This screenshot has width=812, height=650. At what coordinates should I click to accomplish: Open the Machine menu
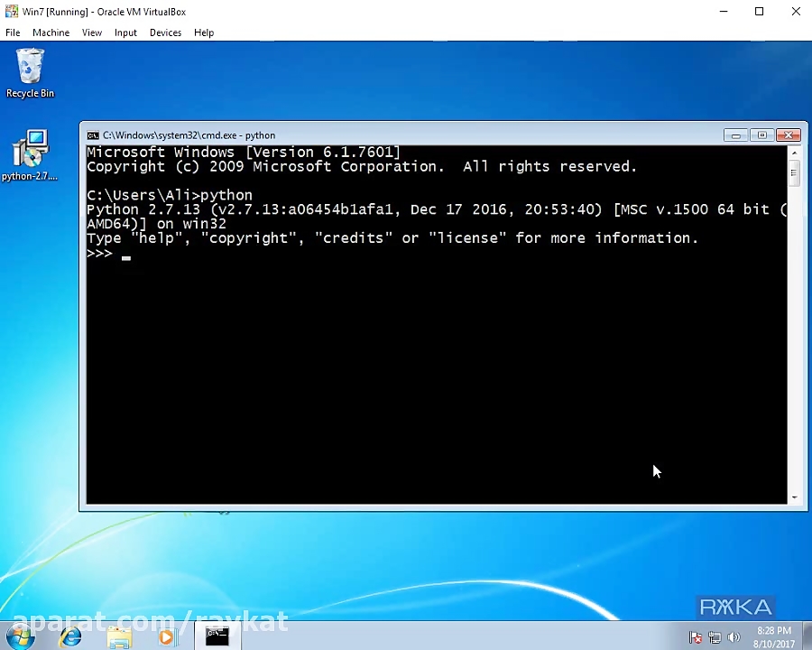pos(51,32)
